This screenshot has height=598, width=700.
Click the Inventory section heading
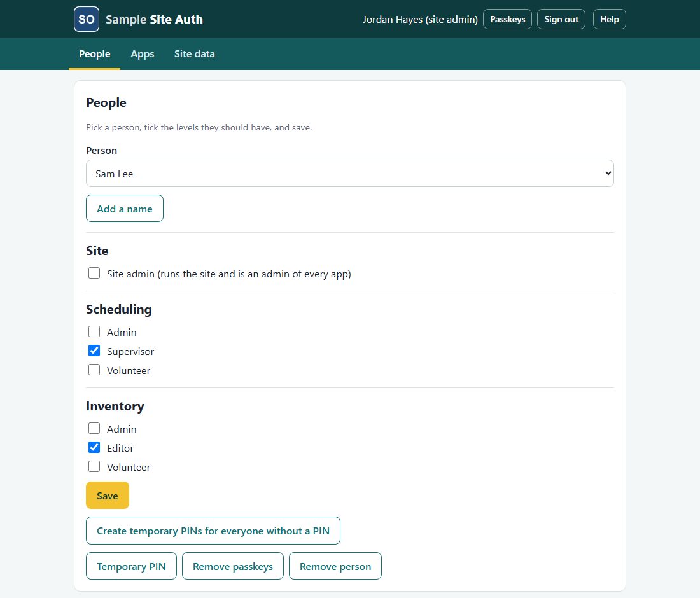(115, 406)
